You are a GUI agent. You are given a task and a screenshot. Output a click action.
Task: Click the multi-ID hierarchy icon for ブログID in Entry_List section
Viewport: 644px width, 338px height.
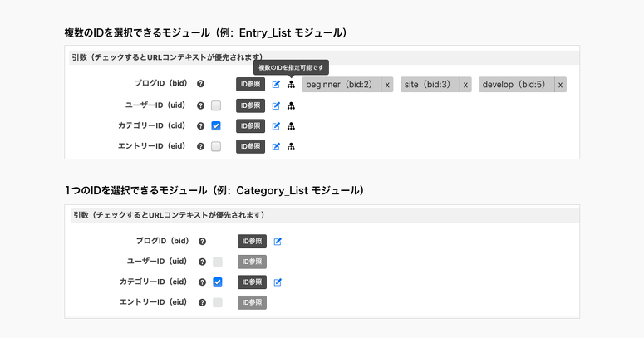click(x=291, y=85)
